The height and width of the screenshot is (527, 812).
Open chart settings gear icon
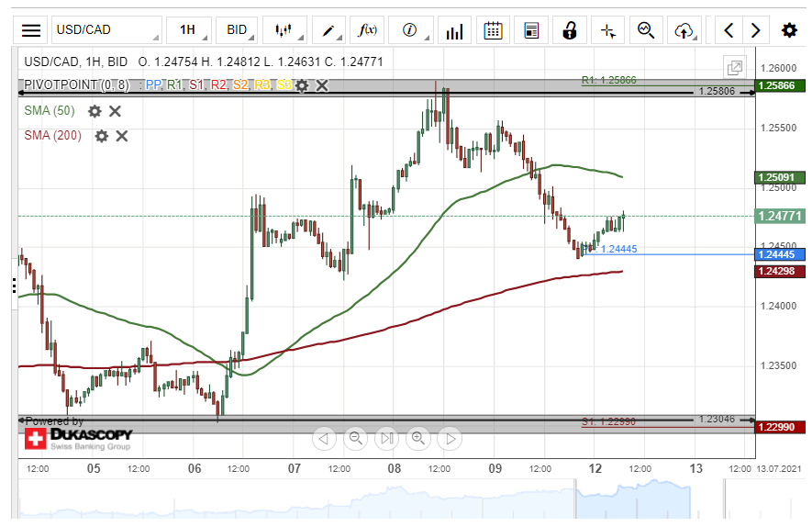[789, 30]
